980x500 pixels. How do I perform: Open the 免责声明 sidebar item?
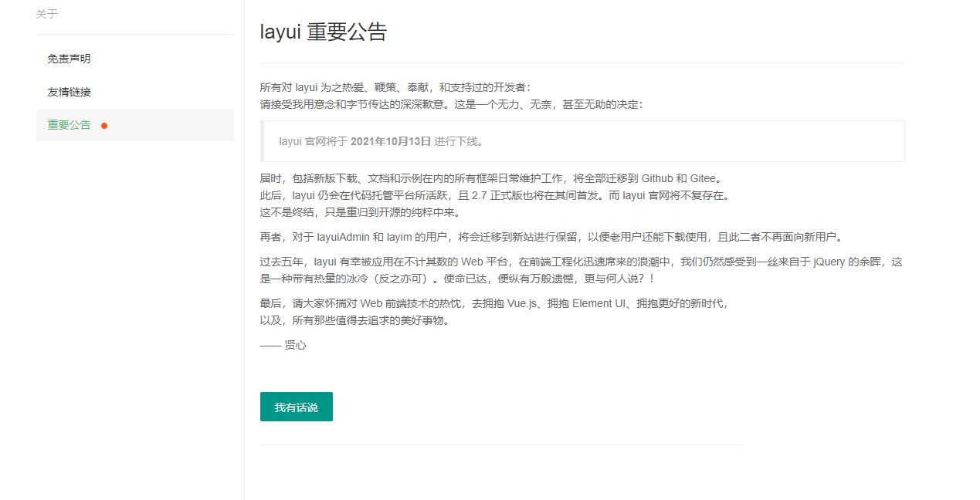coord(134,59)
